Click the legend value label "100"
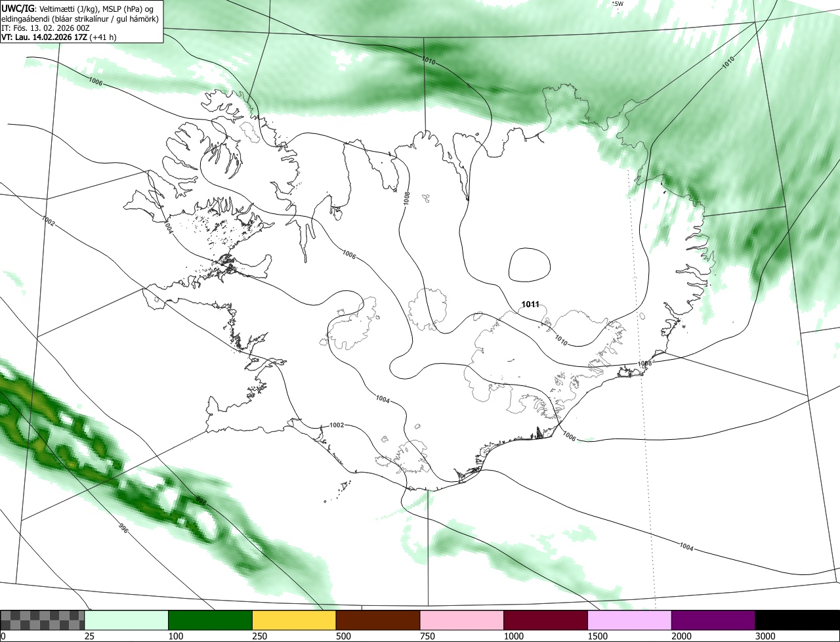 [x=176, y=636]
